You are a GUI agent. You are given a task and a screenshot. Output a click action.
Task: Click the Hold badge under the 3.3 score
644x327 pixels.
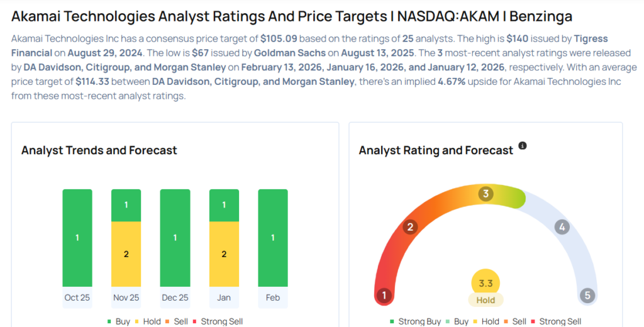click(x=486, y=300)
